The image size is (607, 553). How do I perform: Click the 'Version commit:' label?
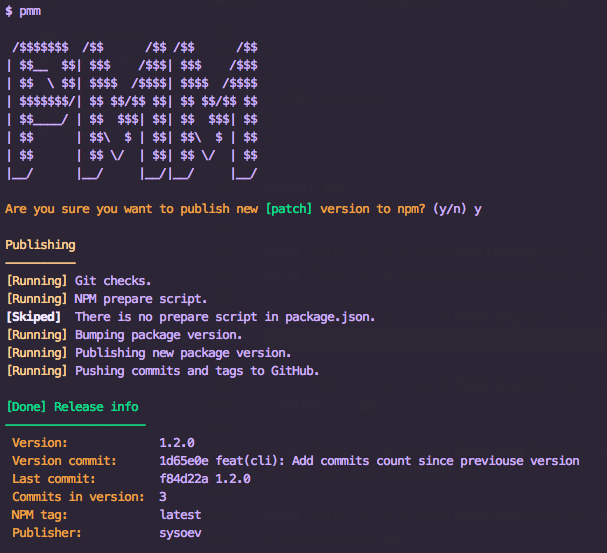pyautogui.click(x=64, y=461)
